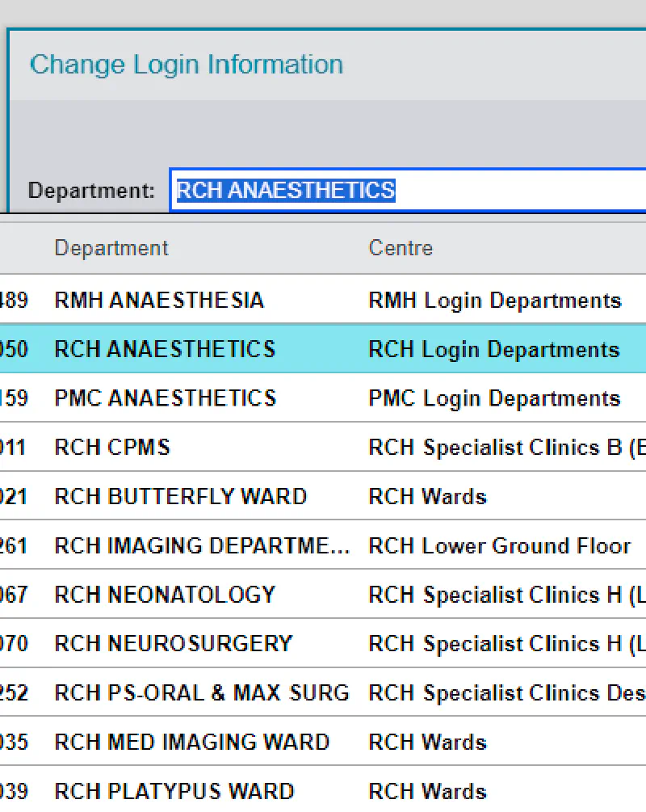Select RCH PS-ORAL & MAX SURG
Viewport: 646px width, 812px height.
point(201,692)
